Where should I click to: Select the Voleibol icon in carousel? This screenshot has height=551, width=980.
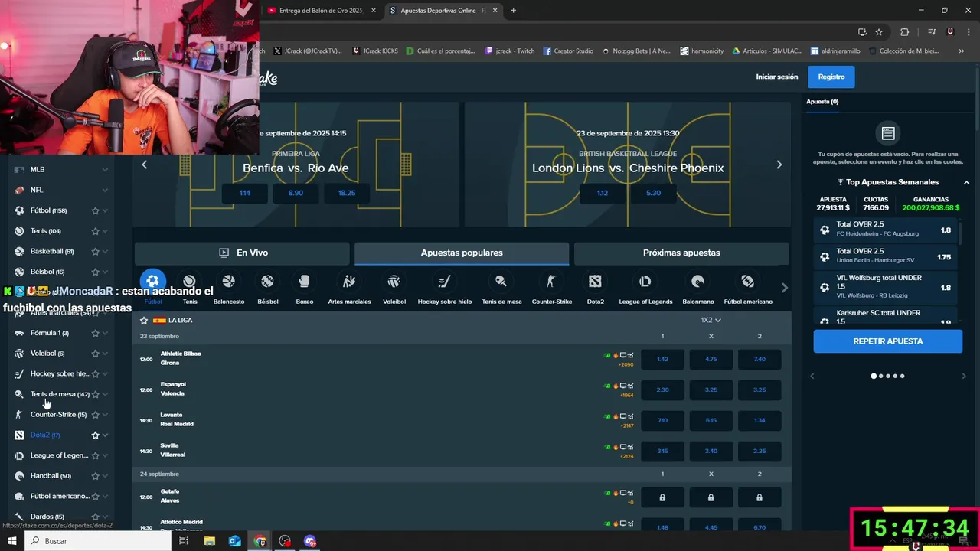click(394, 281)
